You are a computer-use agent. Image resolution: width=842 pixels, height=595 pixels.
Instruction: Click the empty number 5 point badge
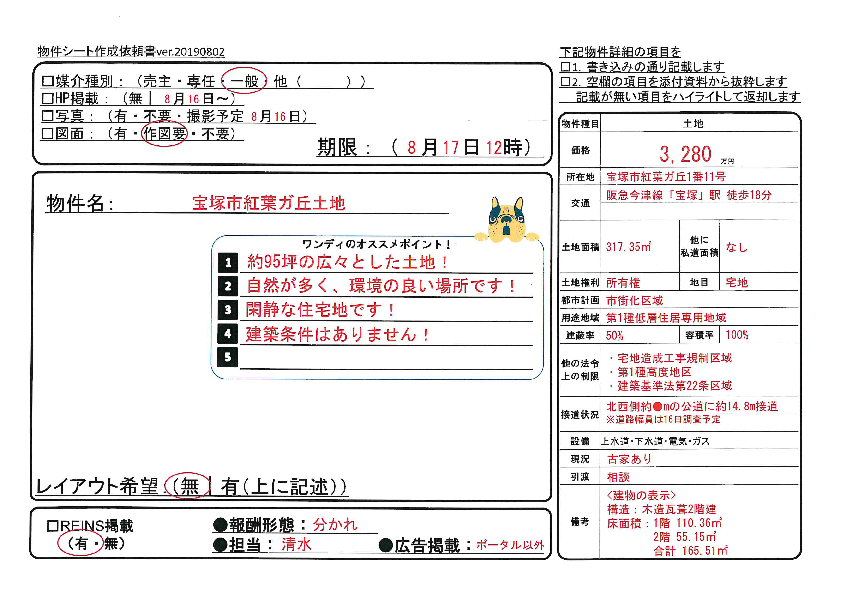pyautogui.click(x=228, y=357)
